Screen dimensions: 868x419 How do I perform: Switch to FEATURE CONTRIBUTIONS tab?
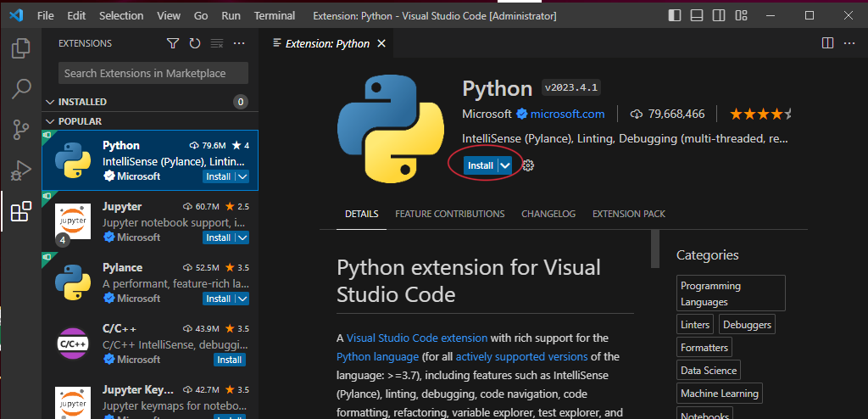point(449,214)
